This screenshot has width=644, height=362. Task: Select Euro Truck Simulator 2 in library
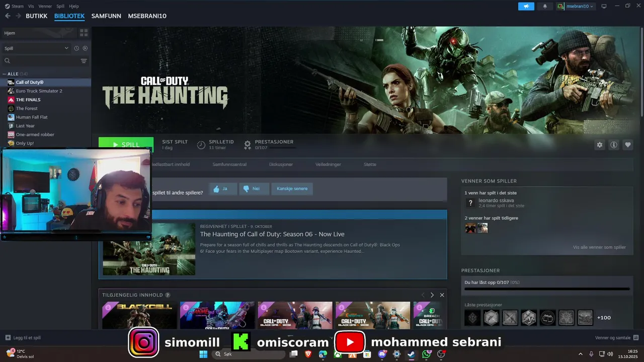[x=45, y=91]
